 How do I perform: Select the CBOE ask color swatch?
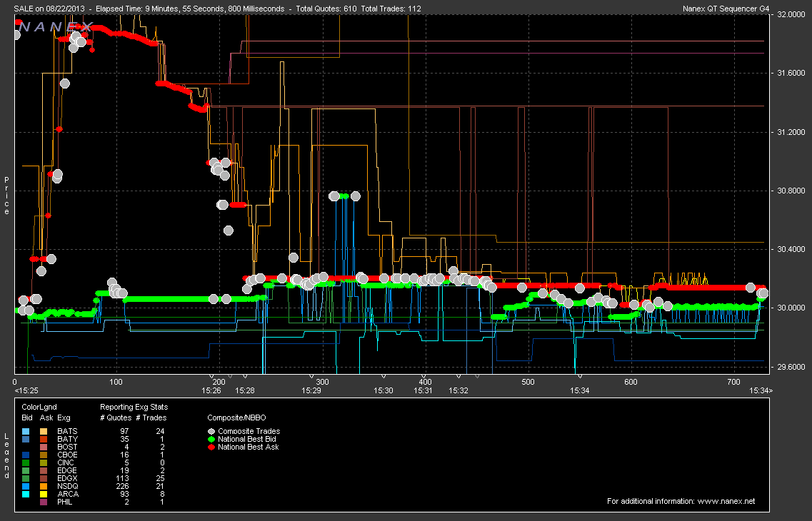point(44,455)
